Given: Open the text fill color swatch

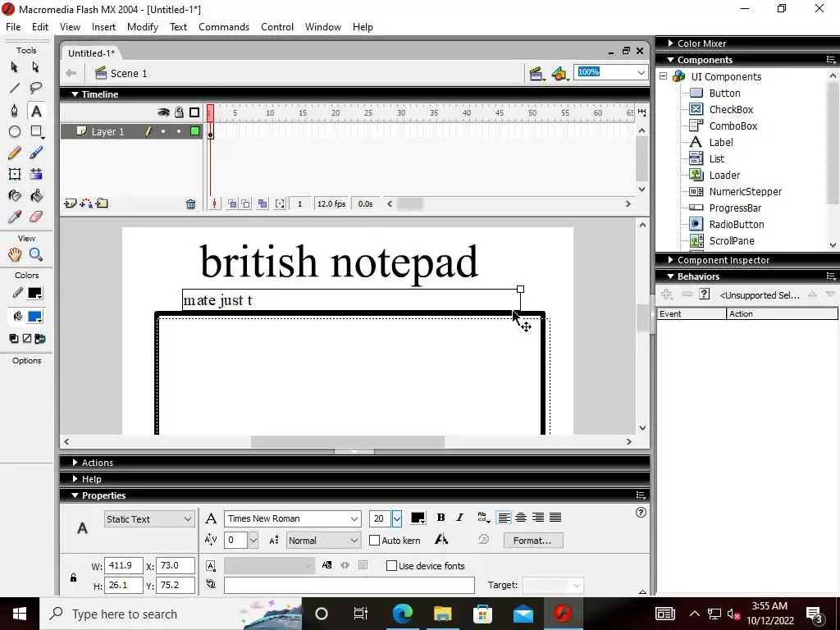Looking at the screenshot, I should click(418, 518).
